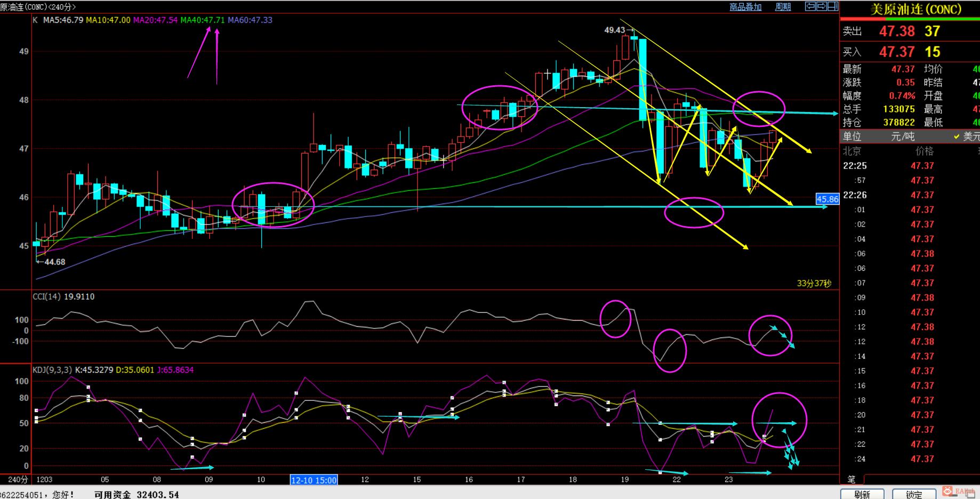
Task: Click the KDJ(9,3,3) indicator title
Action: pos(52,370)
